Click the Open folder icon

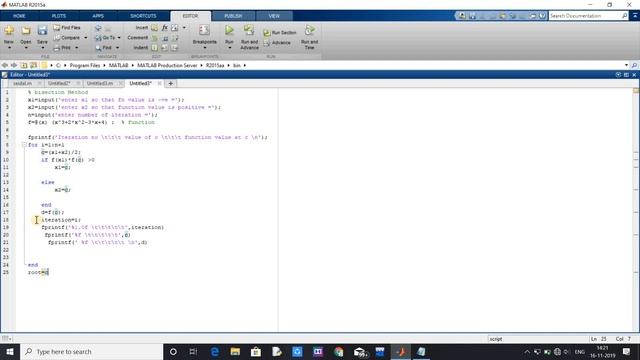(26, 31)
